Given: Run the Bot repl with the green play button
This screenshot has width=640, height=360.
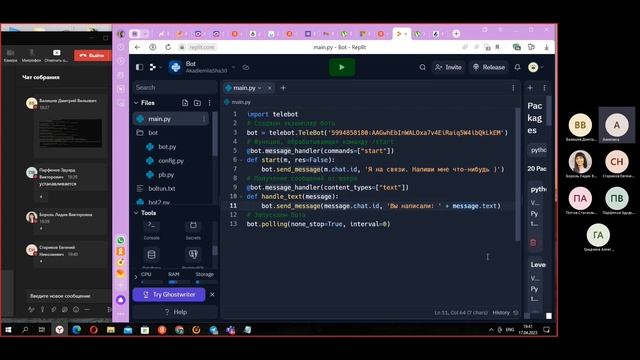Looking at the screenshot, I should 342,67.
